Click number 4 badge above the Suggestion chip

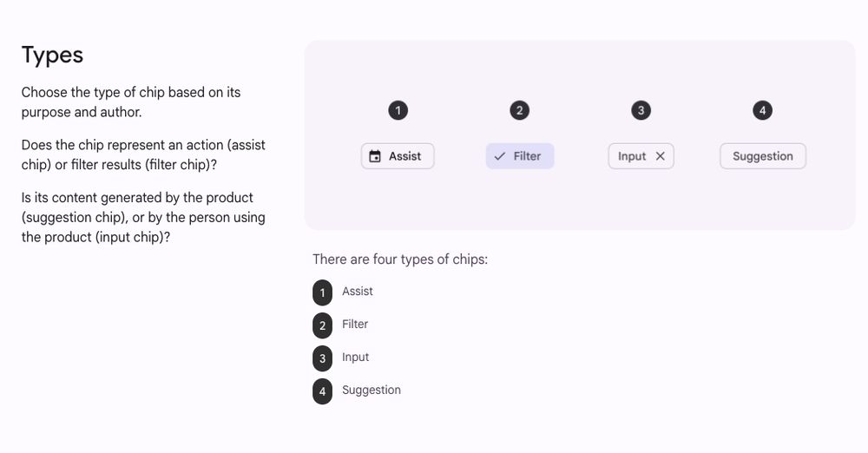pyautogui.click(x=762, y=110)
